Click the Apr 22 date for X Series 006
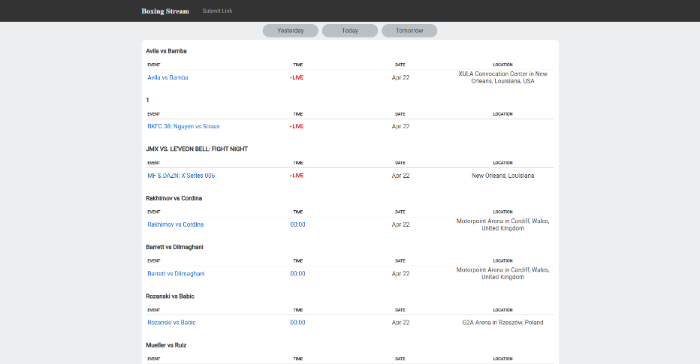 (x=400, y=176)
